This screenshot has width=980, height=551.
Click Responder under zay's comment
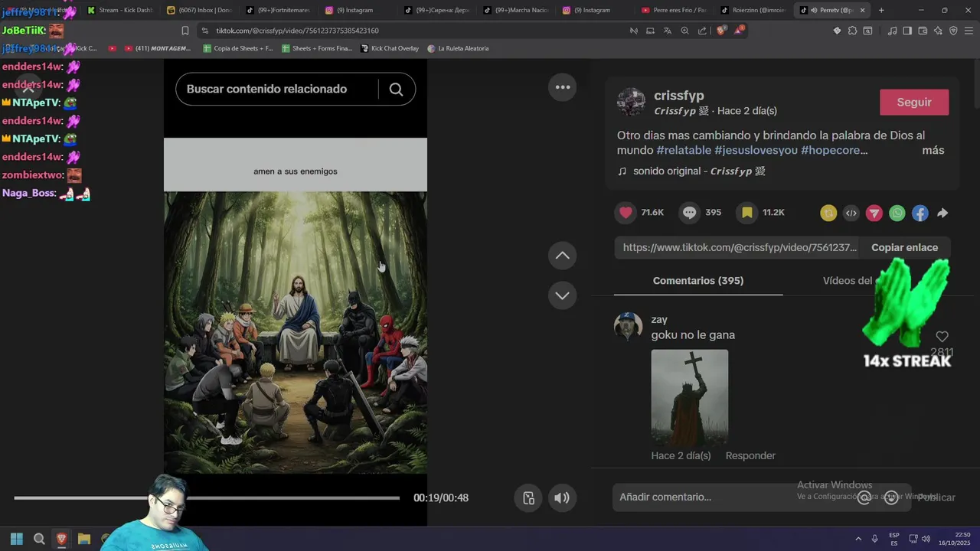click(x=750, y=456)
